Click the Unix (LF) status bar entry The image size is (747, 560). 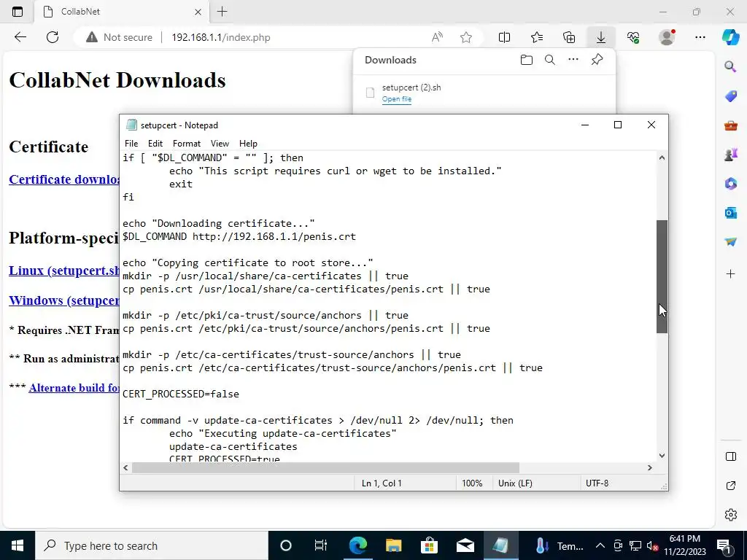tap(516, 483)
